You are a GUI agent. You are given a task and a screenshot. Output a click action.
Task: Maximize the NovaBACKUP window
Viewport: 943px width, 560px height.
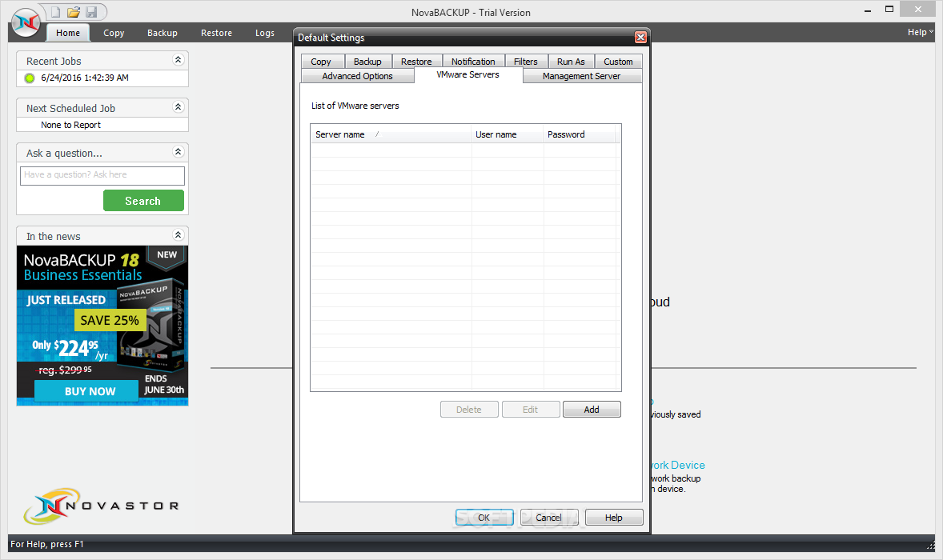(889, 10)
